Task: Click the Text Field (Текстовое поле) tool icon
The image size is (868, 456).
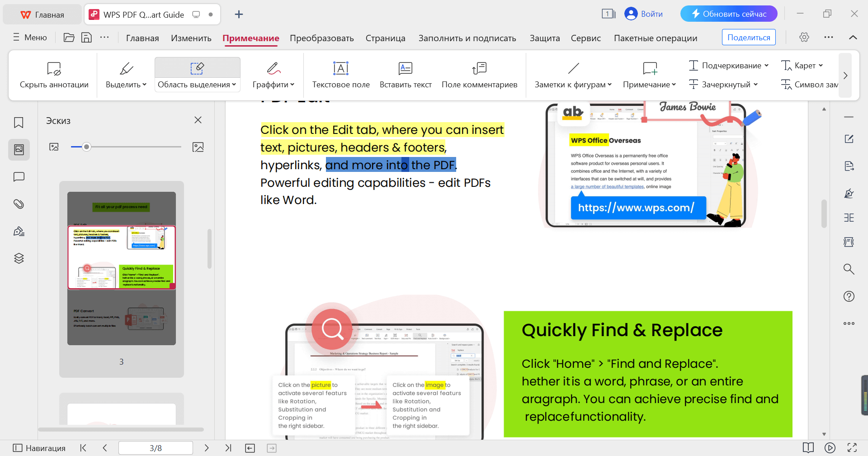Action: tap(340, 68)
